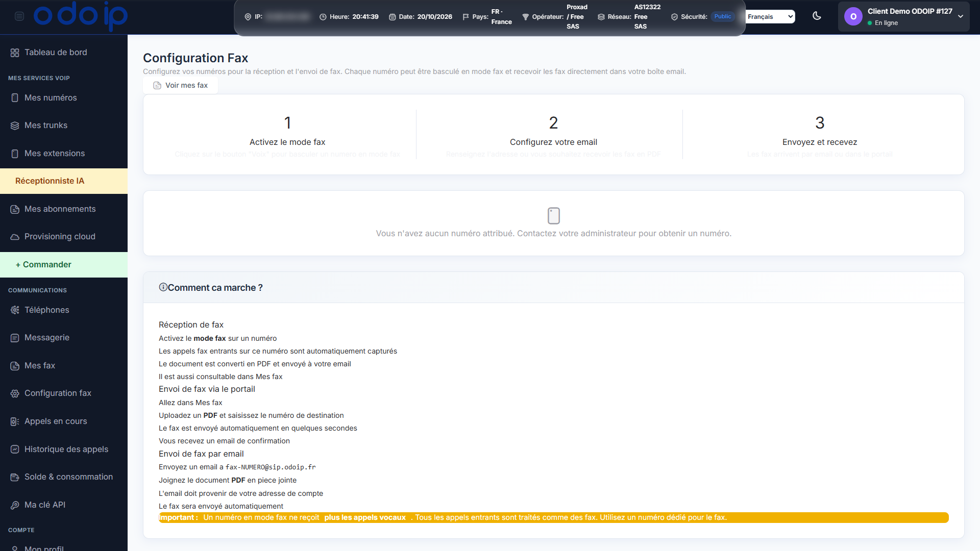980x551 pixels.
Task: Click the Mes numéros phone icon
Action: pos(15,98)
